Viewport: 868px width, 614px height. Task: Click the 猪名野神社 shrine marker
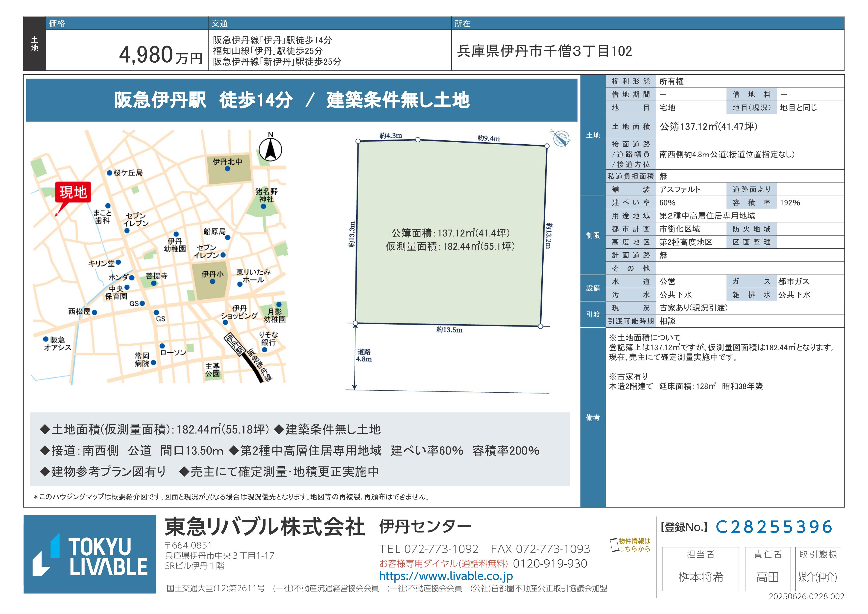[264, 206]
